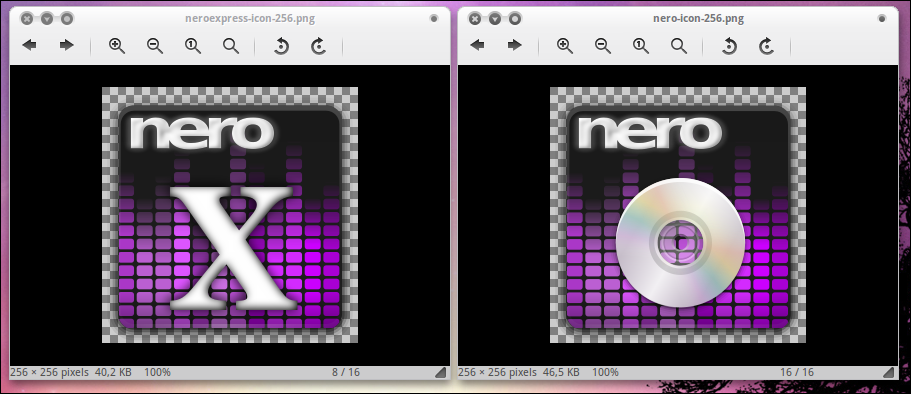Screen dimensions: 911x394
Task: Set normal size zoom in neroexpress window
Action: click(193, 46)
